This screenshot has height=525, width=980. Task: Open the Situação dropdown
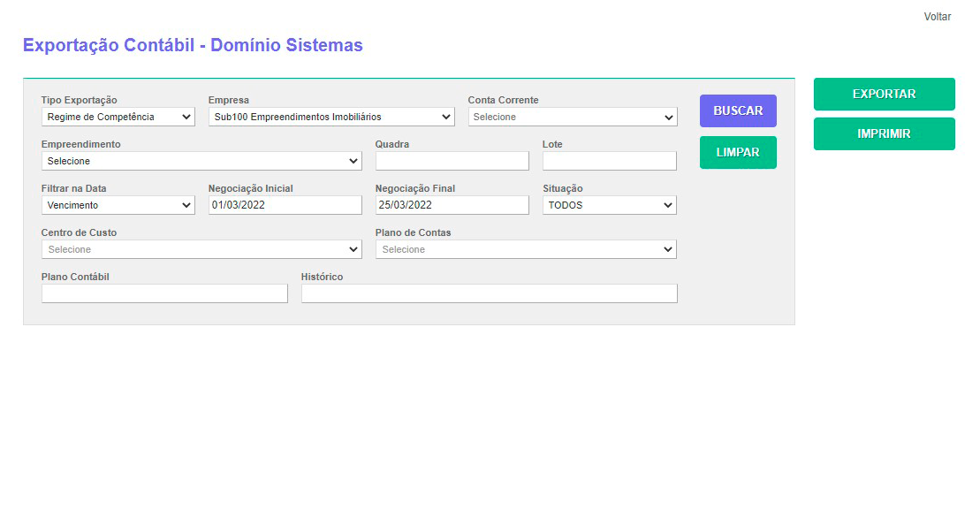point(609,205)
